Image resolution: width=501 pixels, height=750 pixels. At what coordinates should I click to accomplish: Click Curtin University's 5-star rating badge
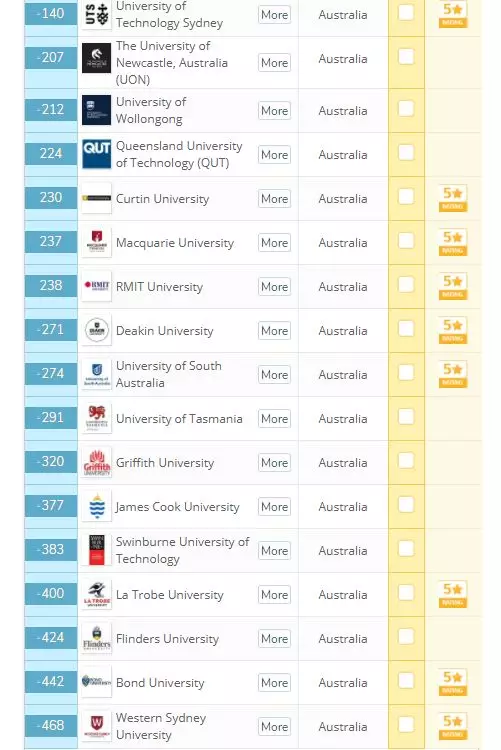tap(453, 199)
